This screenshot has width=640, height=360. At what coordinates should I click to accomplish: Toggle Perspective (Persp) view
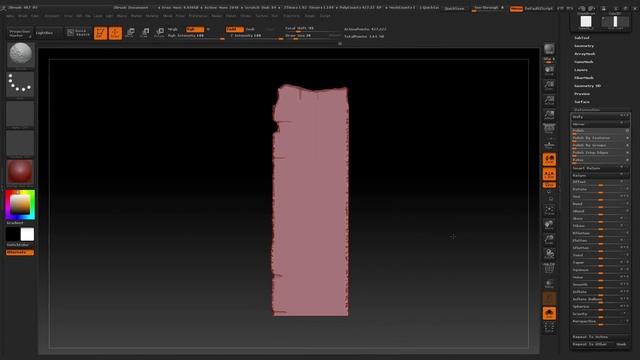549,130
